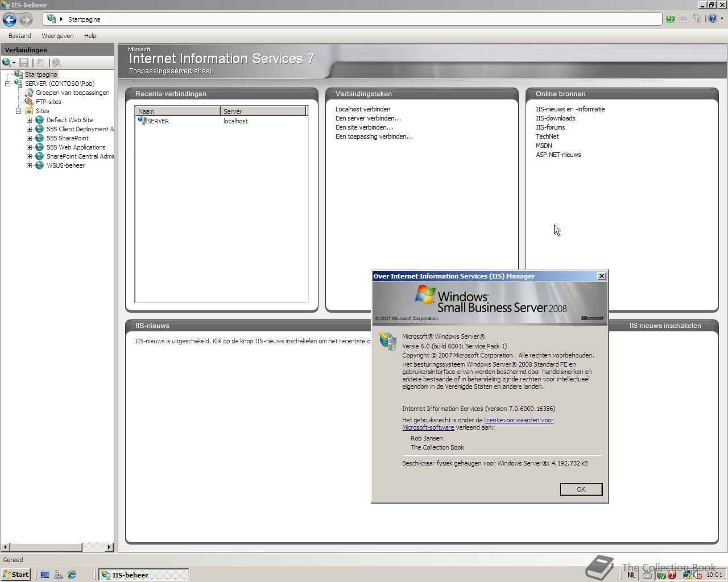
Task: Collapse the Sites tree node
Action: pos(19,111)
